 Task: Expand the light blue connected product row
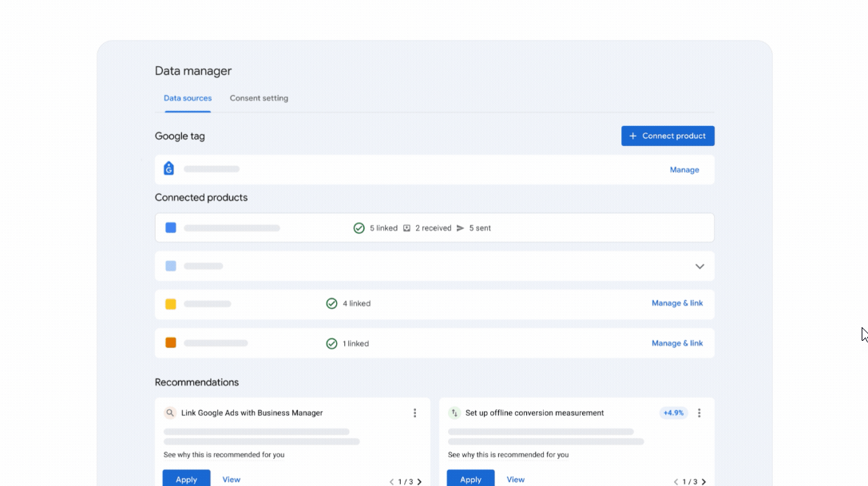700,267
